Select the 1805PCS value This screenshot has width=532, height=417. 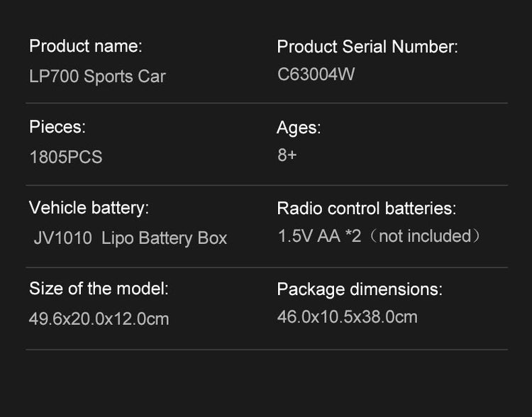pos(65,157)
